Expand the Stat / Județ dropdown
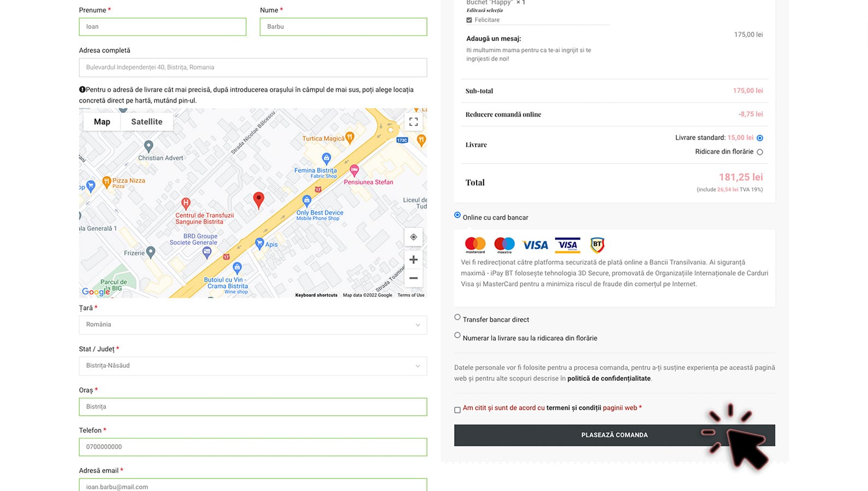This screenshot has width=868, height=491. (x=253, y=366)
